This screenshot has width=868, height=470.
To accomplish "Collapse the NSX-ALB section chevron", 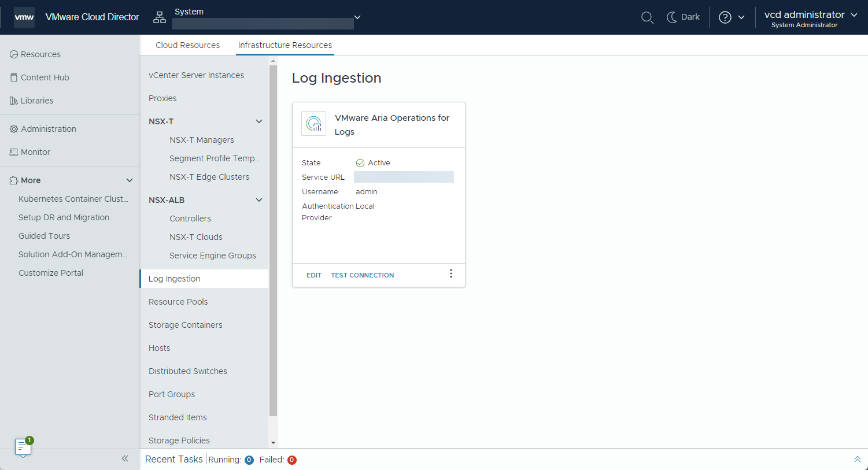I will click(x=259, y=200).
